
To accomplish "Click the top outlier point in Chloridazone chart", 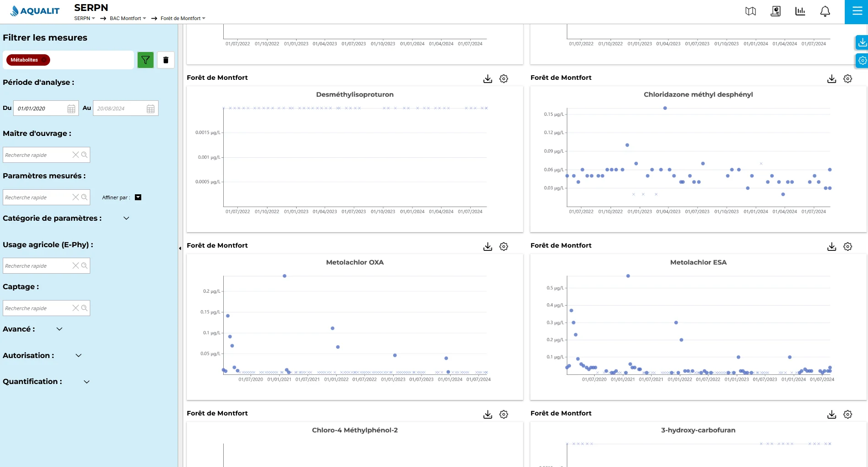I will [x=665, y=108].
